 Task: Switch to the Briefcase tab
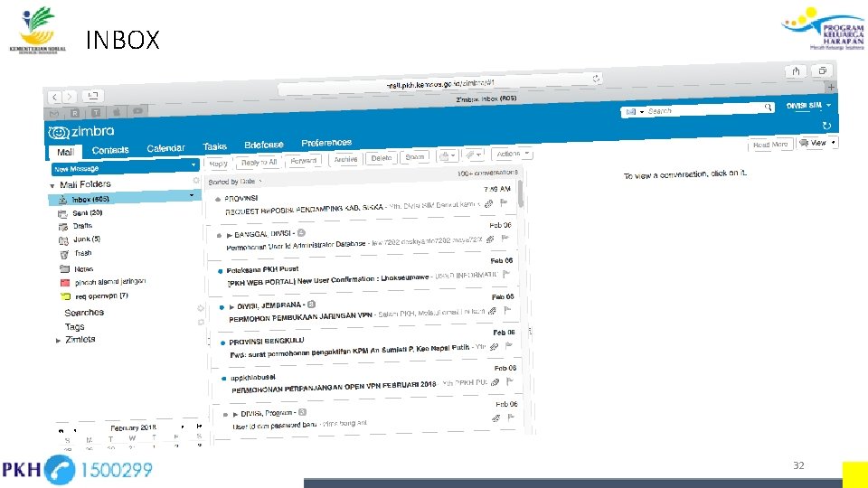(x=263, y=145)
